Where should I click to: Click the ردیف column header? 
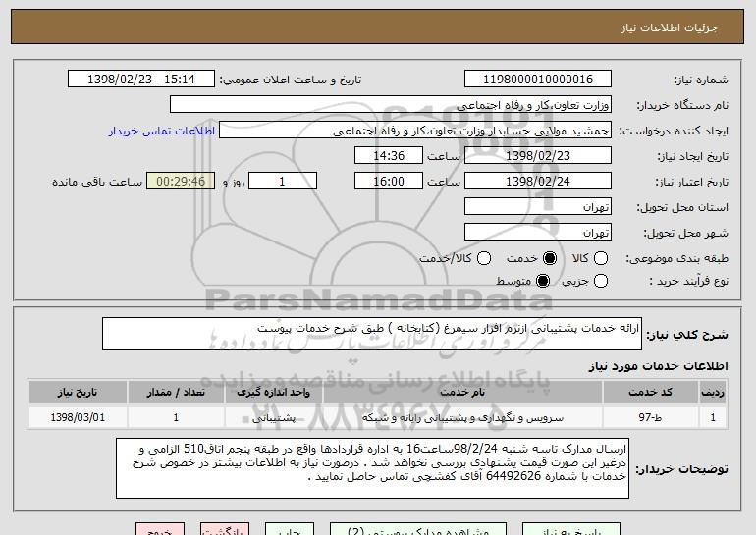pyautogui.click(x=713, y=393)
